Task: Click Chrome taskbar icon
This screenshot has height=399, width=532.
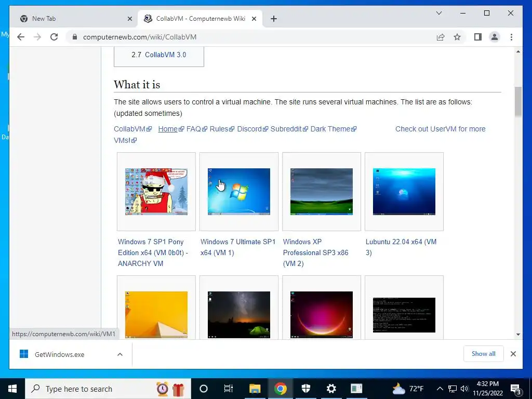Action: 280,389
